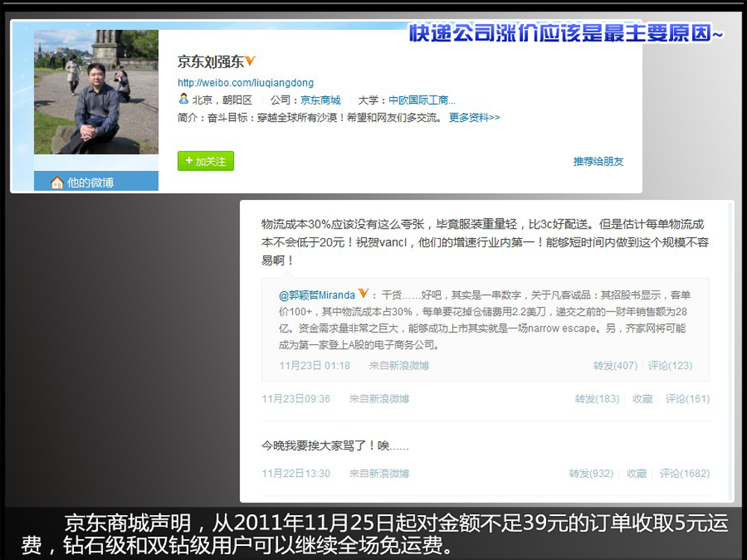The height and width of the screenshot is (560, 747).
Task: Click 收藏 on the November 22 13:30 post
Action: click(x=636, y=473)
